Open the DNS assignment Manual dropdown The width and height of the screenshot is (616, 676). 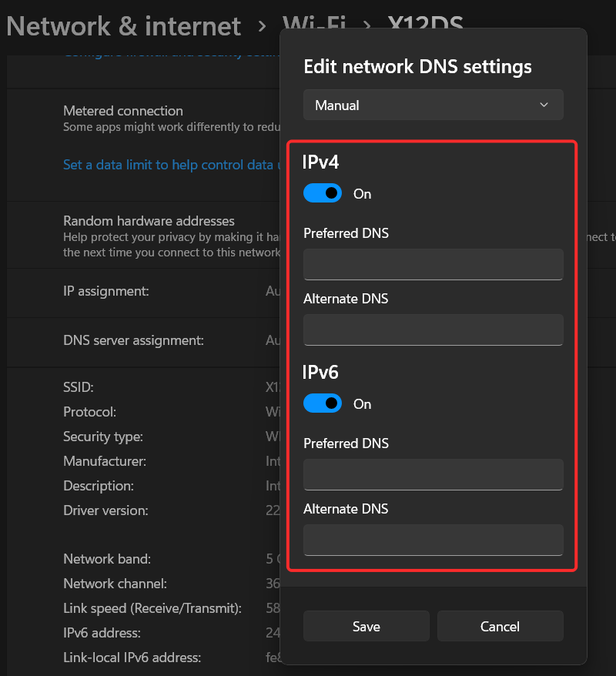[x=433, y=104]
